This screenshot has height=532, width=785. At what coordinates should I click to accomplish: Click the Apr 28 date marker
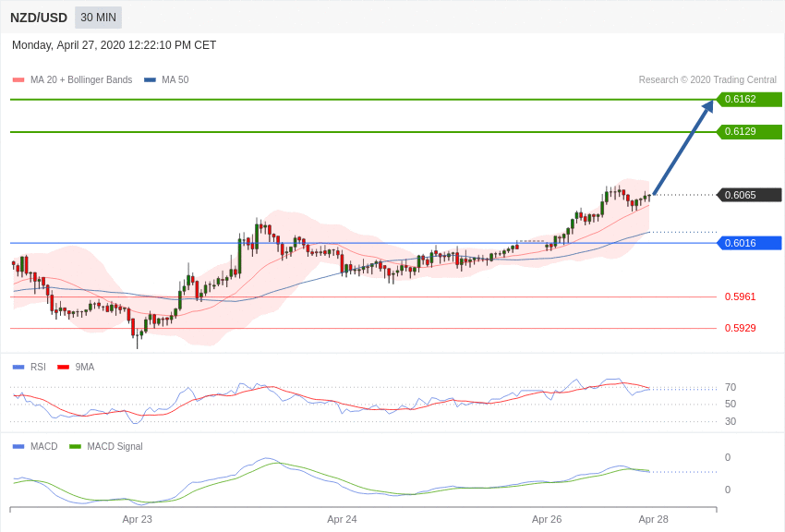653,519
